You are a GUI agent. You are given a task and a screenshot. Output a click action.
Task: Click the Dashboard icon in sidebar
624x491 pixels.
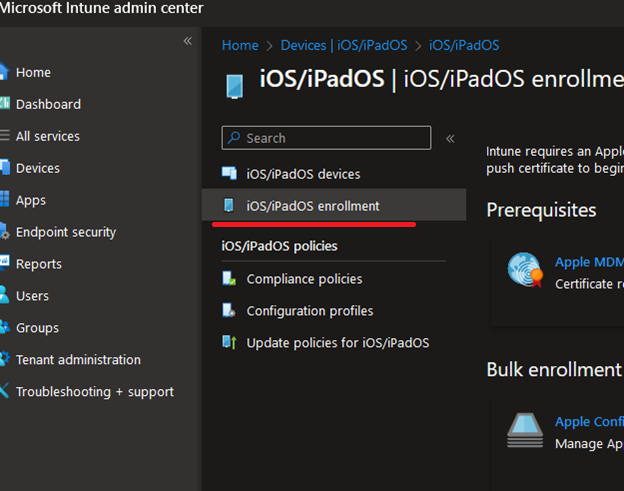tap(5, 103)
